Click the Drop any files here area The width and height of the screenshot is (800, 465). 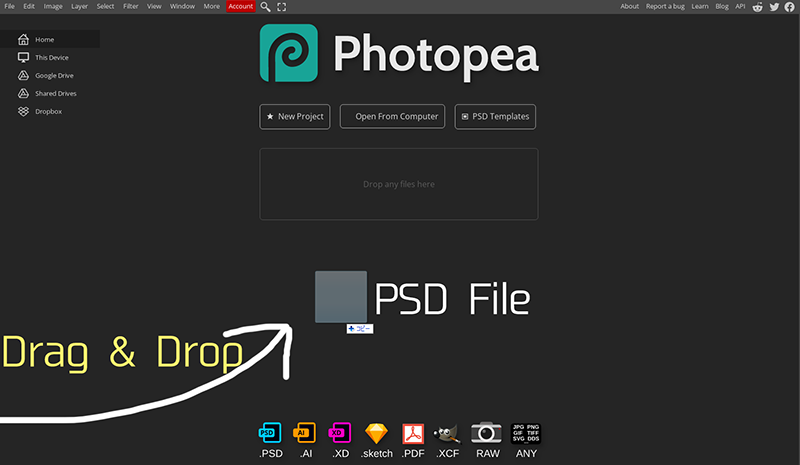(398, 184)
